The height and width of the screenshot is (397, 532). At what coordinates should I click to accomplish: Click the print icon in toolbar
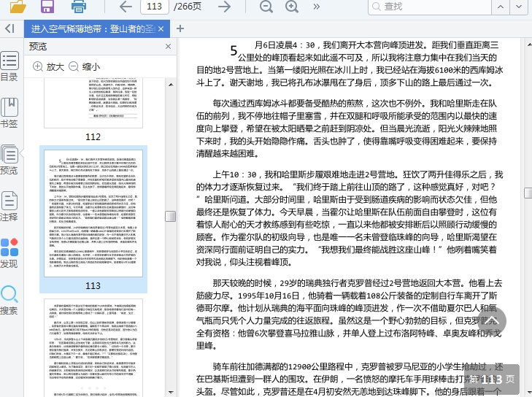[79, 7]
